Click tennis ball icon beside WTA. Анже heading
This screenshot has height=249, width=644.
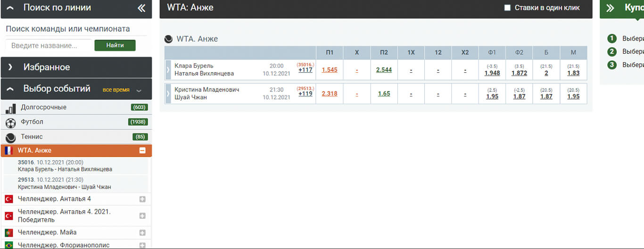click(x=168, y=39)
